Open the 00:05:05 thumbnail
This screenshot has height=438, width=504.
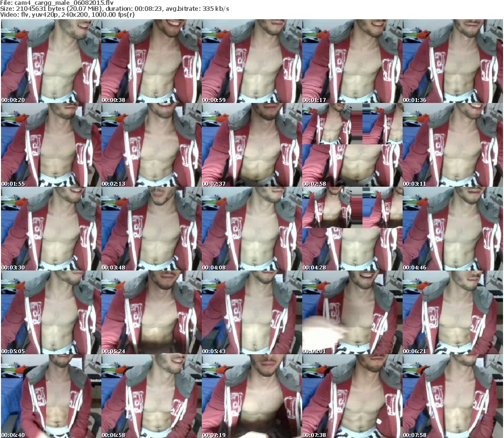coord(51,312)
